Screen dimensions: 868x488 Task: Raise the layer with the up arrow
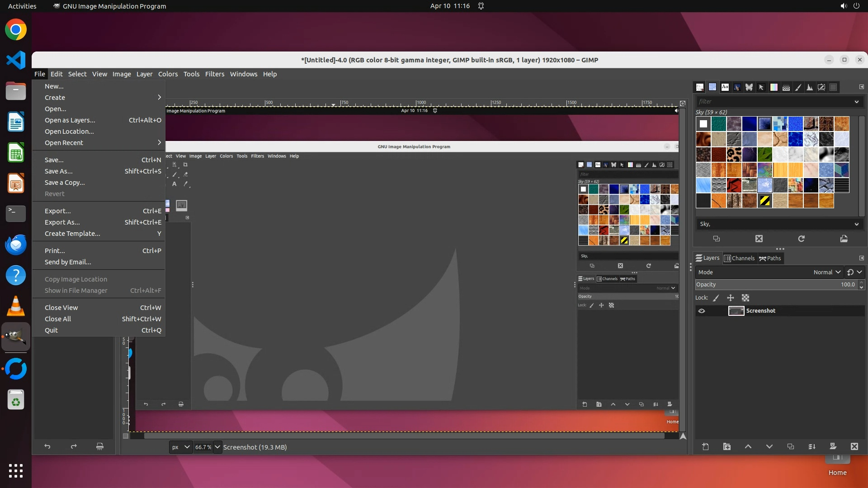tap(748, 446)
